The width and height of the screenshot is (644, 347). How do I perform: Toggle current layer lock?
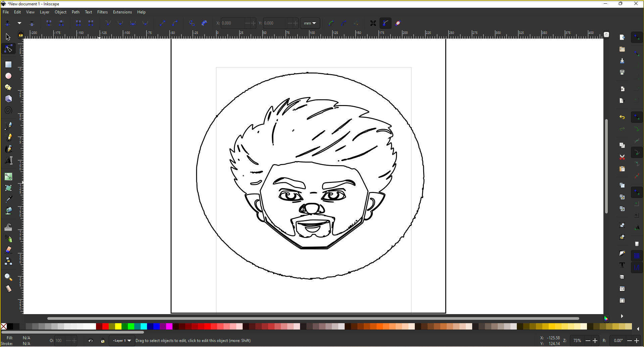[x=103, y=341]
